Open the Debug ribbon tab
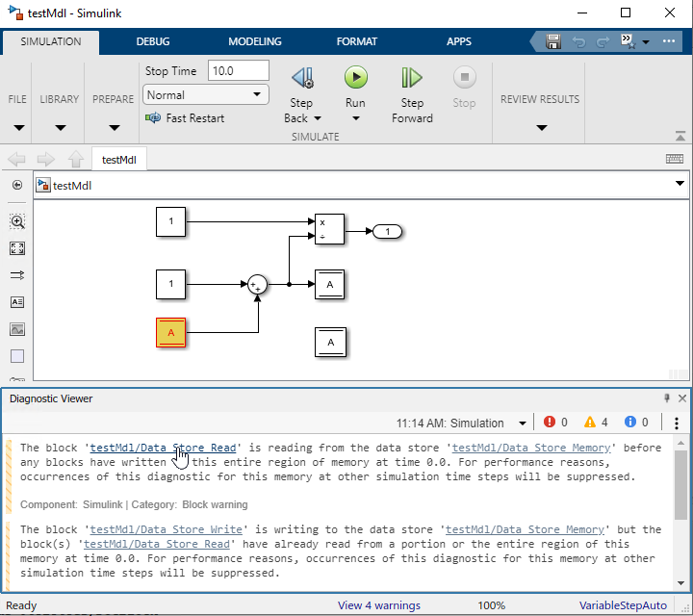 pyautogui.click(x=153, y=42)
